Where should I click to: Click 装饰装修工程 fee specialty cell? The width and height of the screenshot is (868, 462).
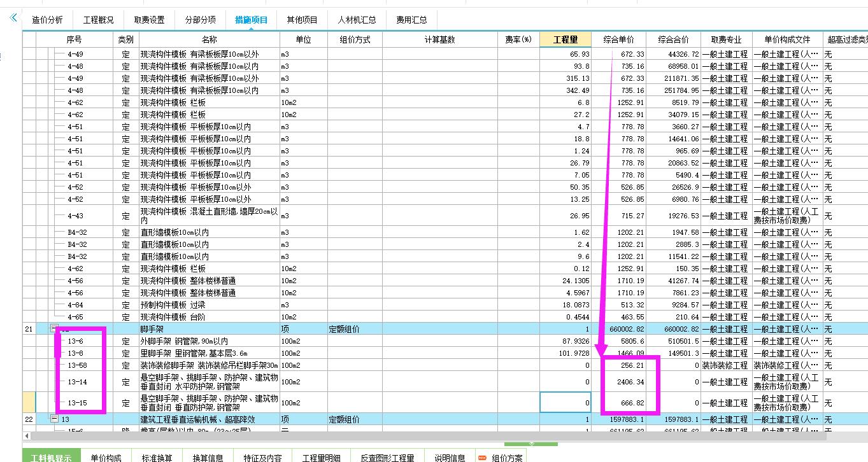click(x=727, y=365)
